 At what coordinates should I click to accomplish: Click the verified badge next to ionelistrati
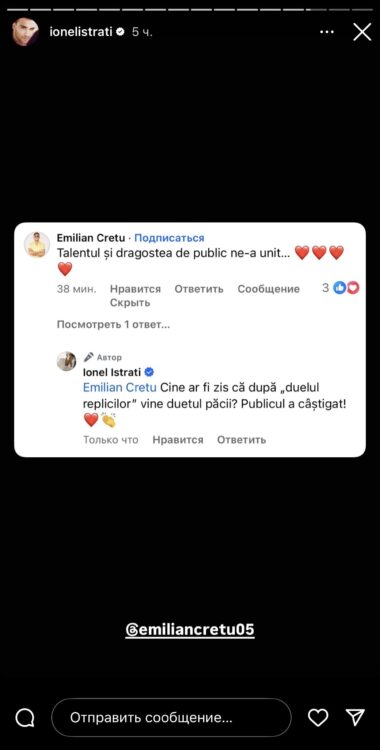pos(120,32)
